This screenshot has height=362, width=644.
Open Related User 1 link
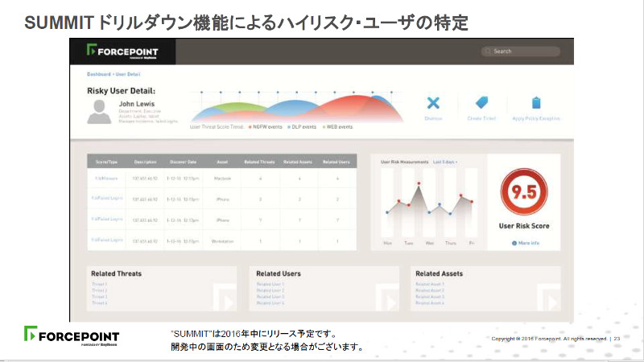tap(270, 284)
